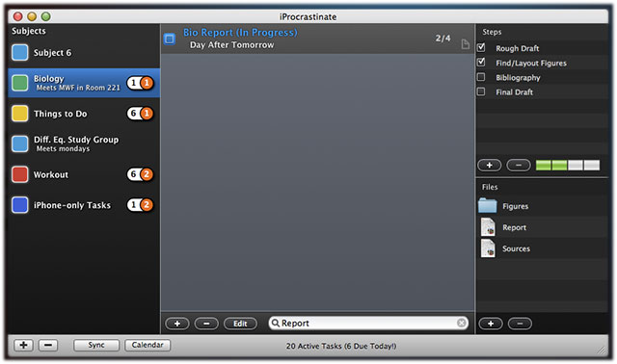Click the Sync button

96,345
